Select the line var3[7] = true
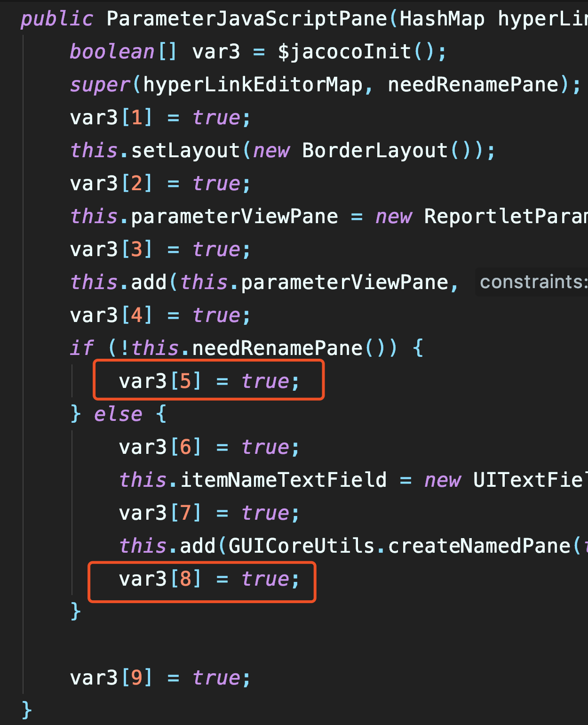Viewport: 588px width, 725px height. click(209, 513)
